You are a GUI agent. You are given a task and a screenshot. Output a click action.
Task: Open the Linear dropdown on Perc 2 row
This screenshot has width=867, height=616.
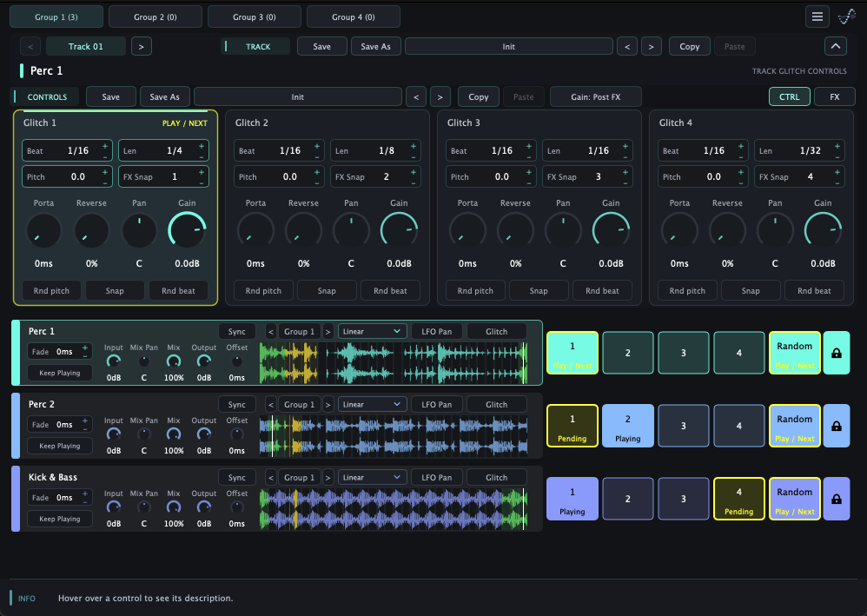(372, 405)
